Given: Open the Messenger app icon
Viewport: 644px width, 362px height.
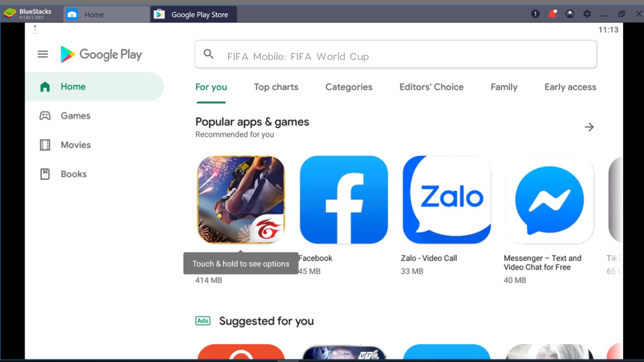Looking at the screenshot, I should [550, 200].
